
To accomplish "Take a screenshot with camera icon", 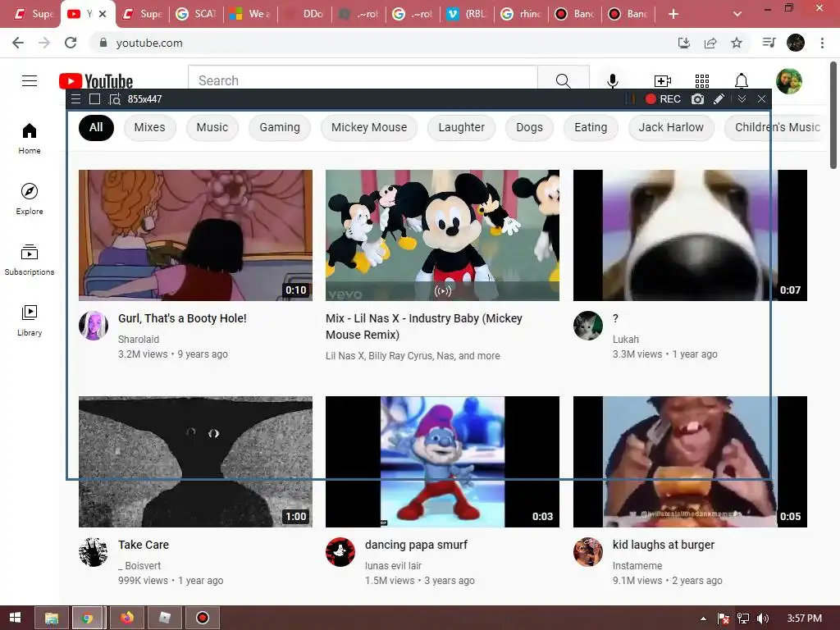I will pos(697,99).
